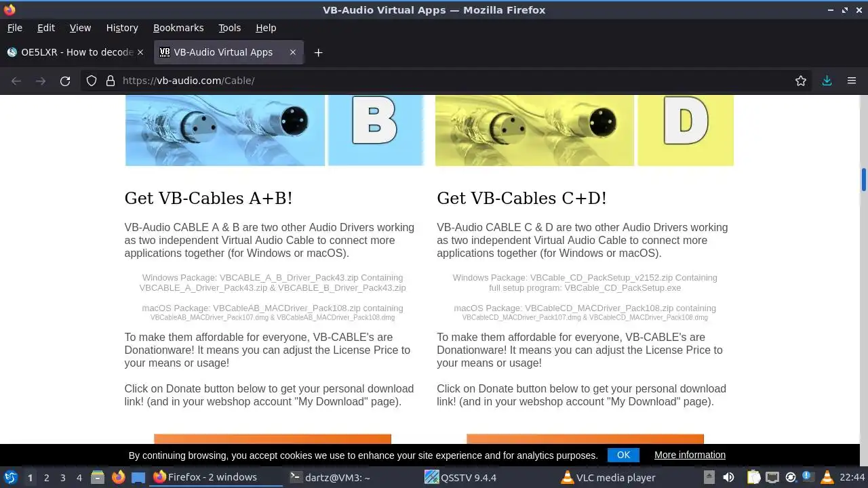Click the blue show desktop taskbar icon
The width and height of the screenshot is (868, 488).
(x=138, y=477)
